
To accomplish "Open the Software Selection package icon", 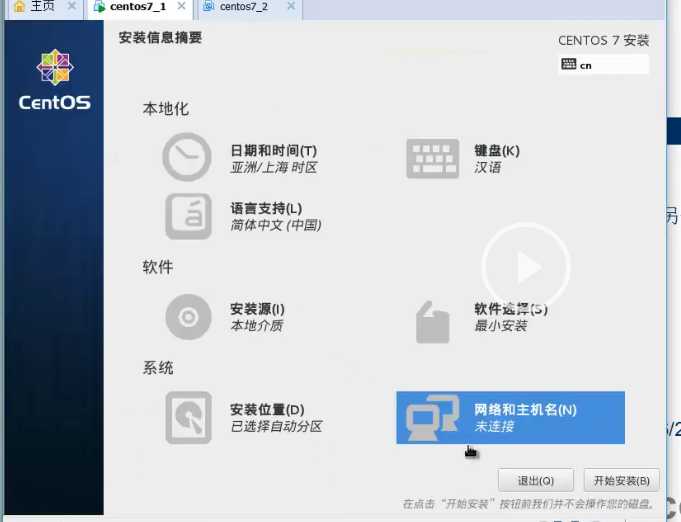I will pos(433,322).
